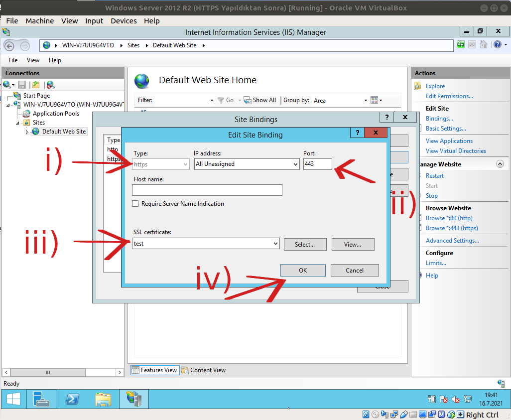Screen dimensions: 511x420
Task: Click the VirtualBox shared folders indicator icon
Action: [x=413, y=415]
